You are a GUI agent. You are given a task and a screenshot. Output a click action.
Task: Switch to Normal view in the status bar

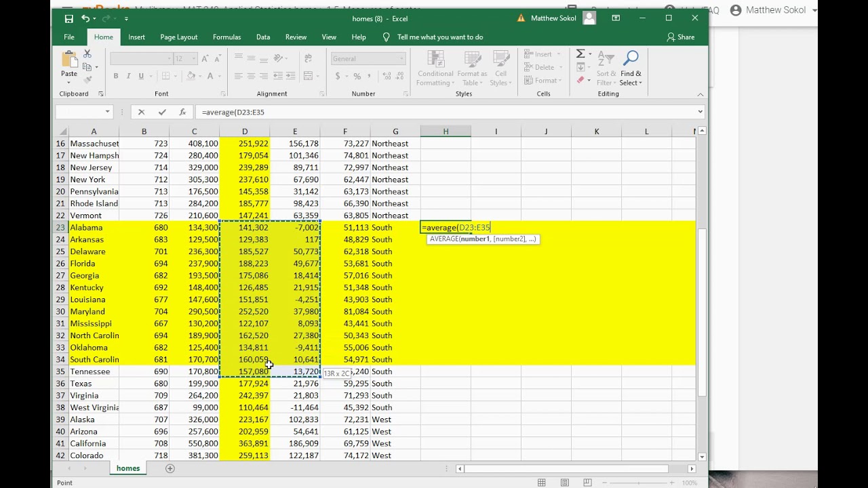(542, 483)
